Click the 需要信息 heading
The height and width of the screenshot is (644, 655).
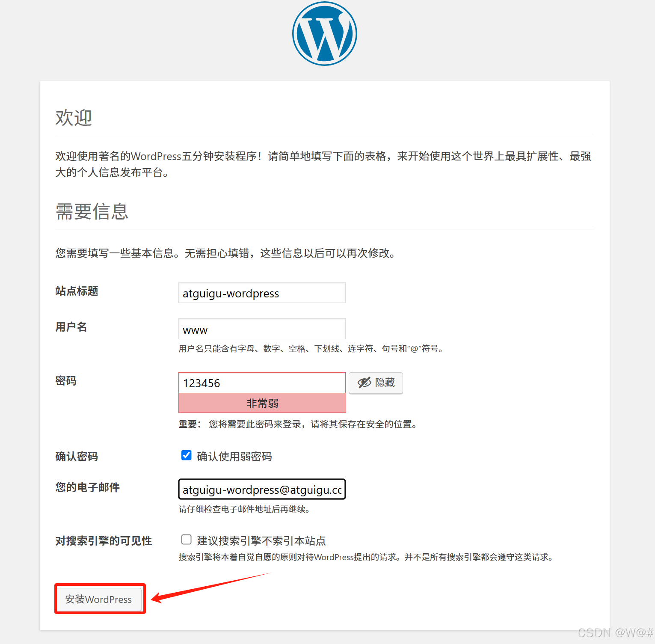[92, 211]
